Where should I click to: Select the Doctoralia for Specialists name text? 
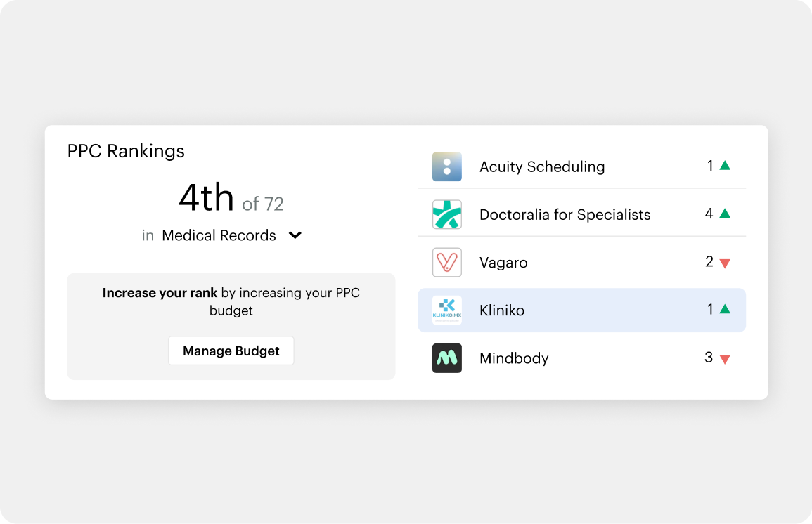tap(565, 215)
